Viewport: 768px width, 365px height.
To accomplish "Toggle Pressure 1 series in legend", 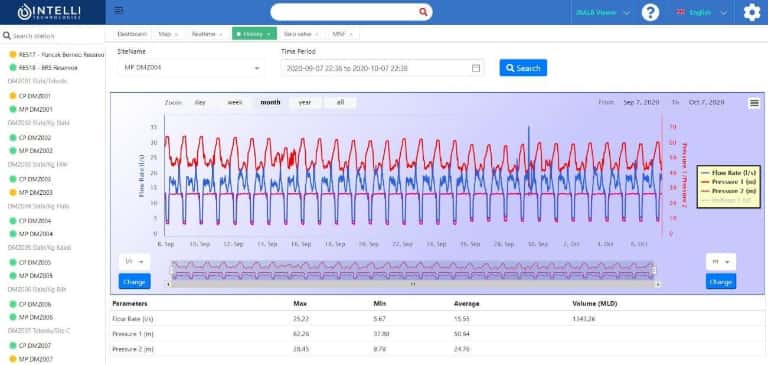I will point(729,182).
